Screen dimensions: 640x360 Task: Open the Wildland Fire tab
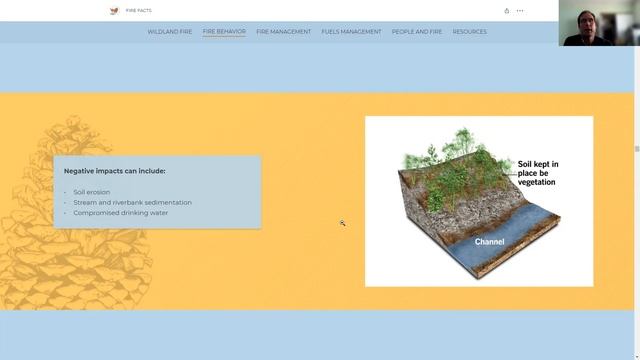170,32
